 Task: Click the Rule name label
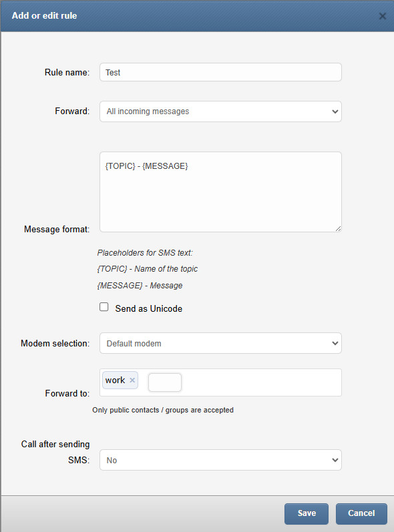tap(67, 72)
